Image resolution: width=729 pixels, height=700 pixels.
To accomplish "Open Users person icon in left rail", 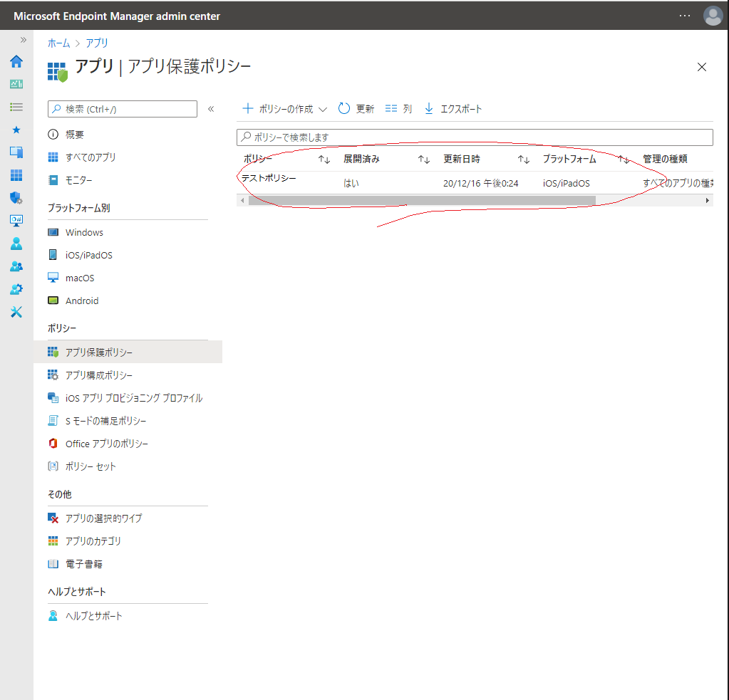I will pyautogui.click(x=16, y=244).
